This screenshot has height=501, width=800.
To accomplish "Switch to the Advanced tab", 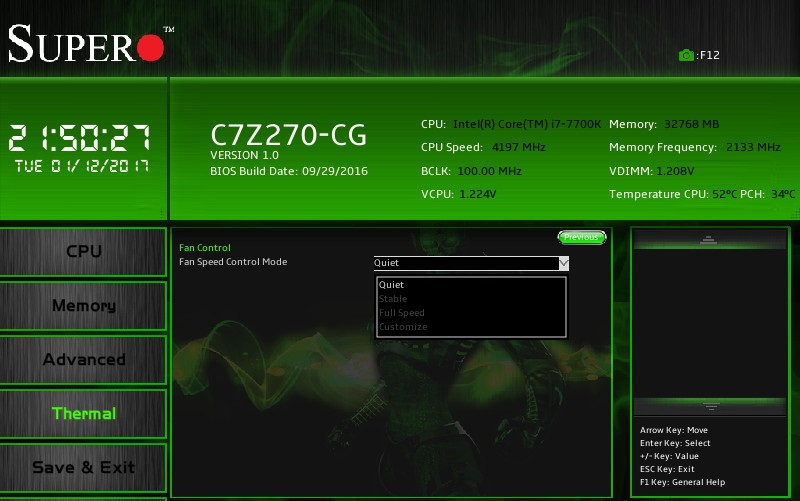I will point(83,360).
